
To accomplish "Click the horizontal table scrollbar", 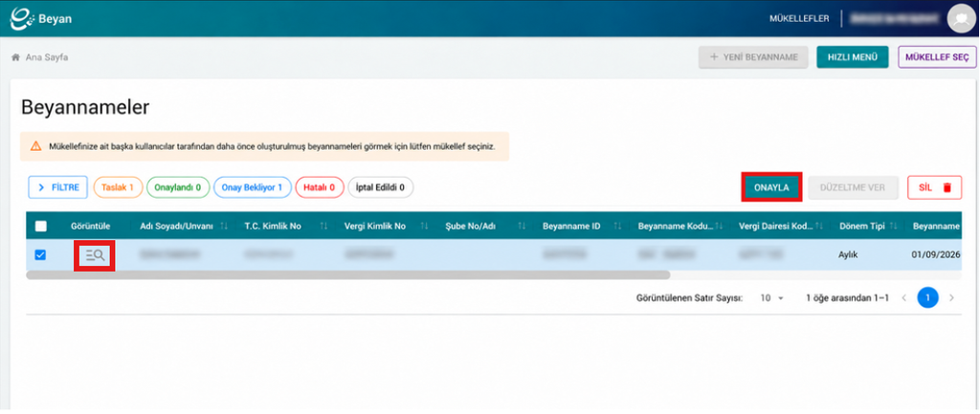I will (x=348, y=274).
